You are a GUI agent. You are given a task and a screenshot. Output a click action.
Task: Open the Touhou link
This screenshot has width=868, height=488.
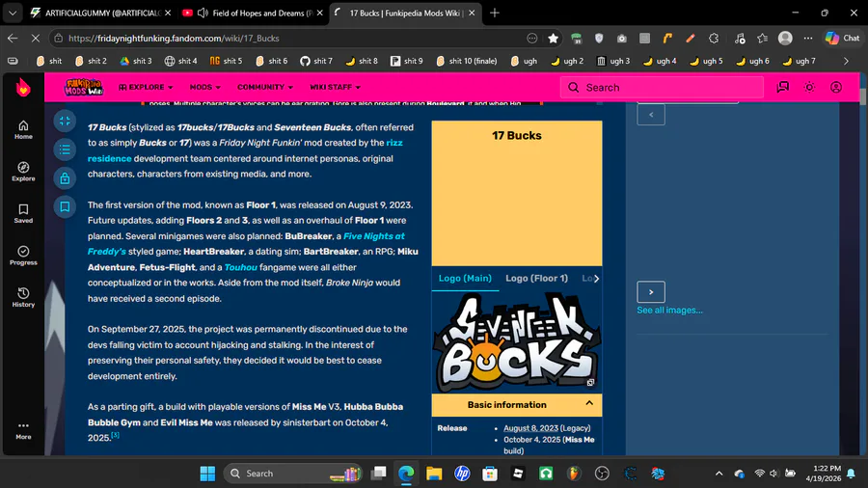240,267
